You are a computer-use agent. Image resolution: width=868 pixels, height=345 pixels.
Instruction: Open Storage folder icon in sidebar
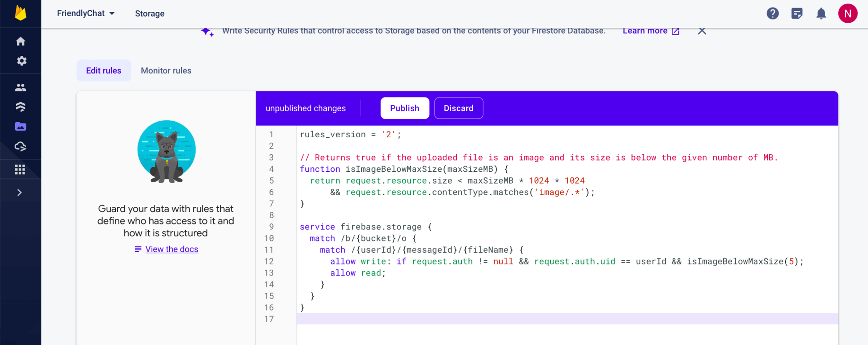[20, 126]
